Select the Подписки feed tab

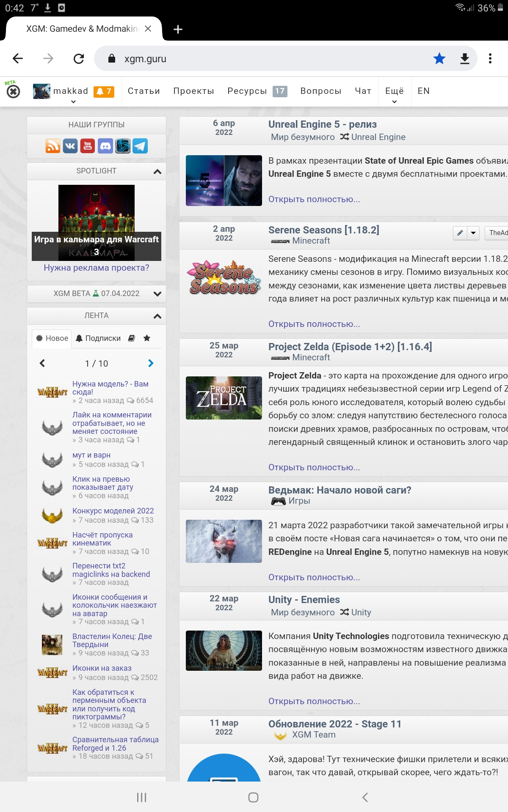(98, 338)
